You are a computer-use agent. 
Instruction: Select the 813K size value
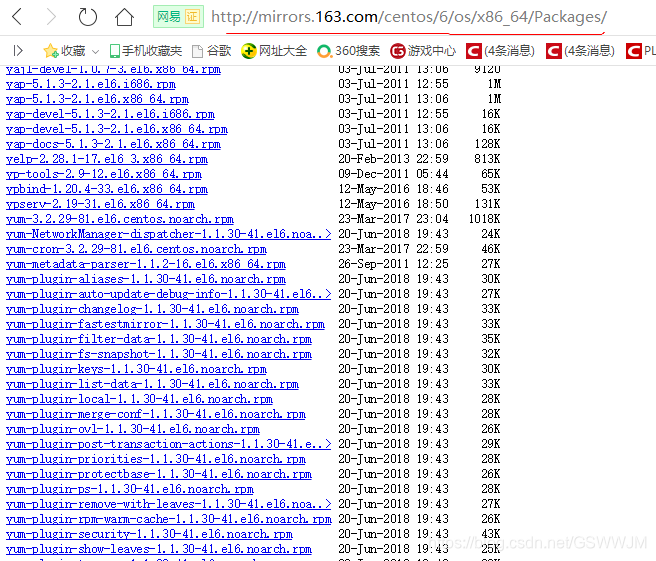[487, 159]
